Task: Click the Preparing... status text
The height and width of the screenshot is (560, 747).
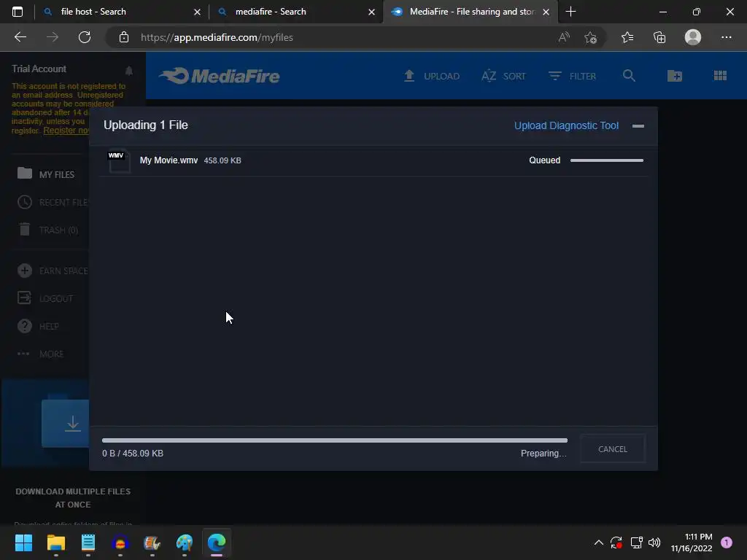Action: pos(543,454)
